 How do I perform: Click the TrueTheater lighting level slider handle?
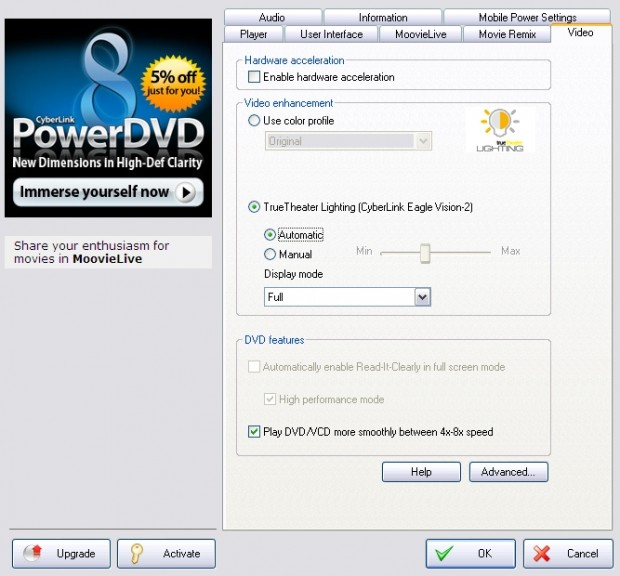tap(425, 253)
